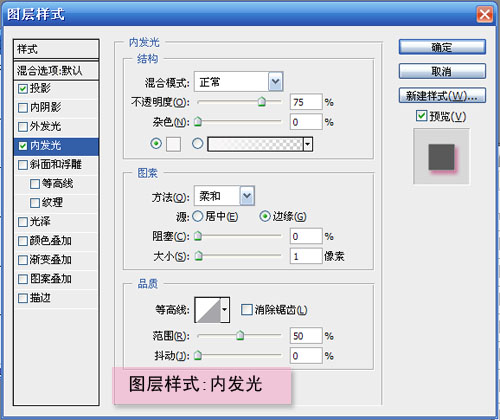Click the 大小(S) pixel input field

[306, 256]
